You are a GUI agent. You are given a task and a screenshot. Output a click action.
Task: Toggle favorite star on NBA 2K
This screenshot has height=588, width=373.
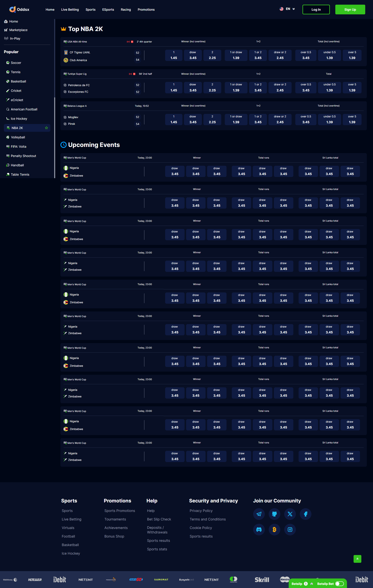pyautogui.click(x=46, y=128)
